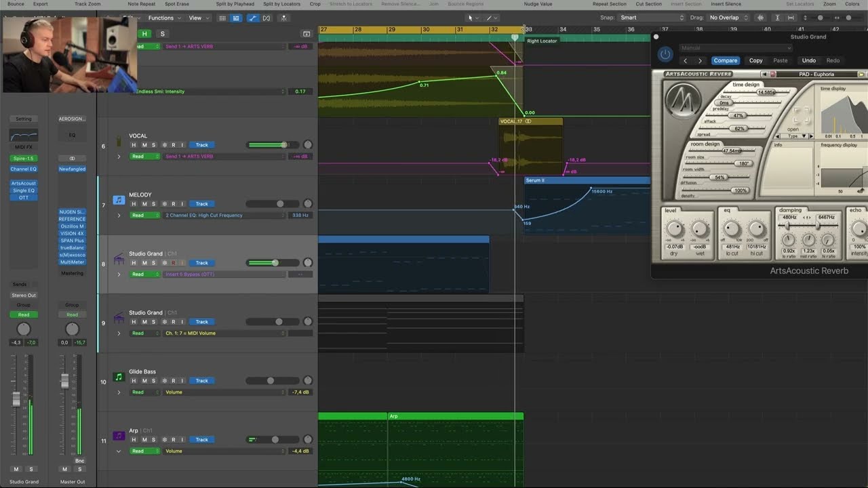The width and height of the screenshot is (868, 488).
Task: Solo the MELODY track
Action: 153,204
